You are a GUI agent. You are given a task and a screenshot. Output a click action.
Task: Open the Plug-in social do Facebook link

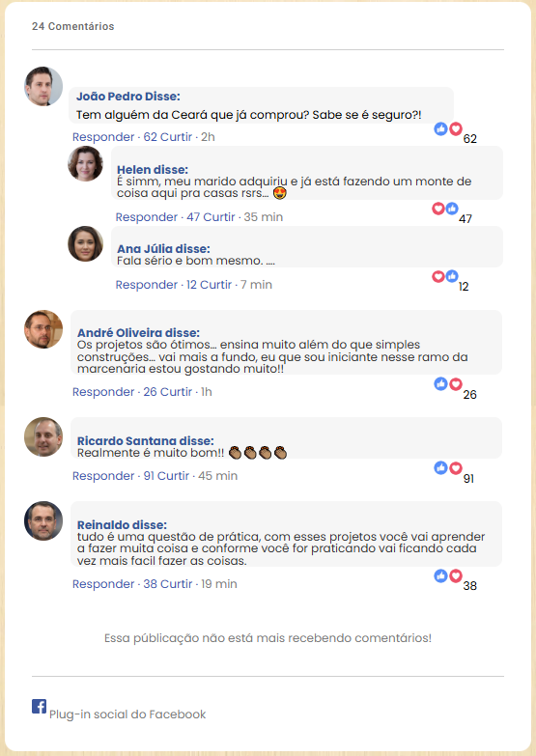point(127,714)
